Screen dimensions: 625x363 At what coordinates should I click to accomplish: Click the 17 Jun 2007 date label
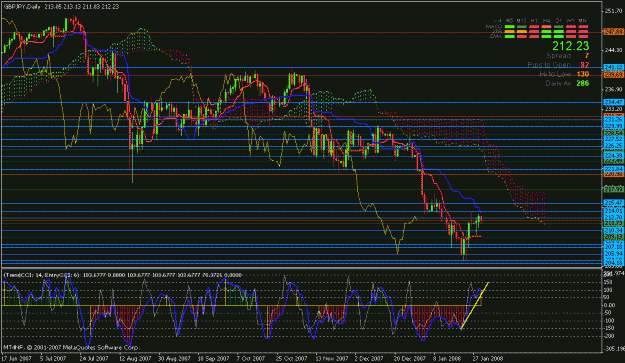[16, 358]
